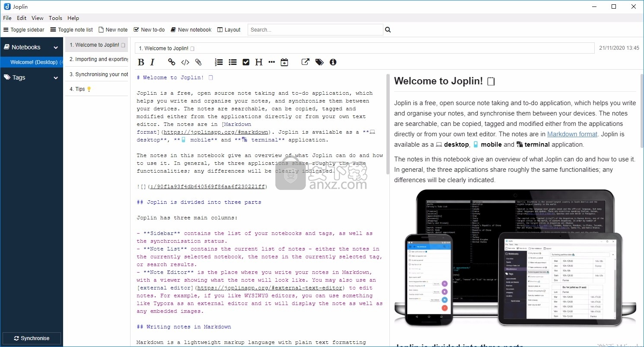Attach a file with paperclip icon
Screen dimensions: 644x347
(198, 62)
